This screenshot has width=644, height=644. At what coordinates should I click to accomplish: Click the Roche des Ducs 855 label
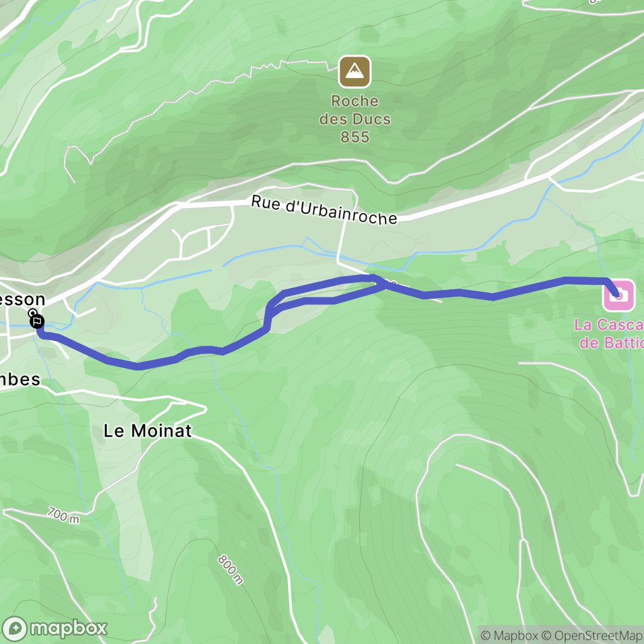pyautogui.click(x=355, y=119)
